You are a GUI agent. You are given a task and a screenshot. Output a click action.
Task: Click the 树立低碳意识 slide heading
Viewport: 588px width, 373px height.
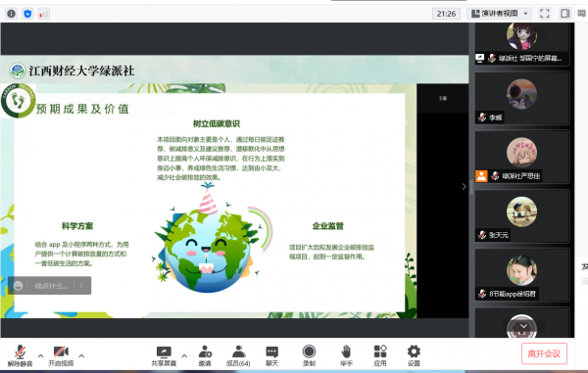tap(217, 123)
